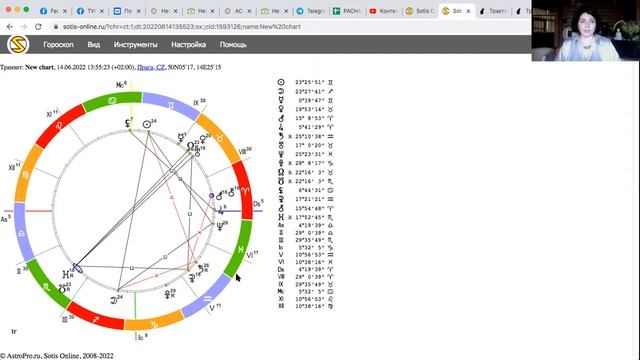Click the AstroPro.ru copyright footer text

pyautogui.click(x=57, y=356)
